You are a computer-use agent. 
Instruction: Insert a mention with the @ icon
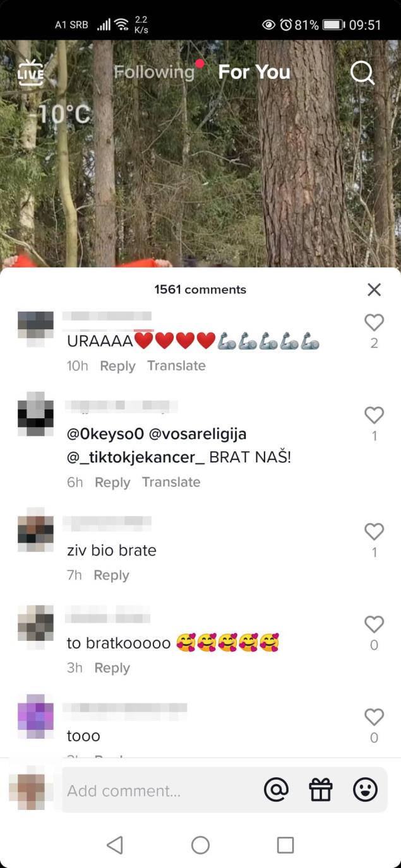[276, 789]
